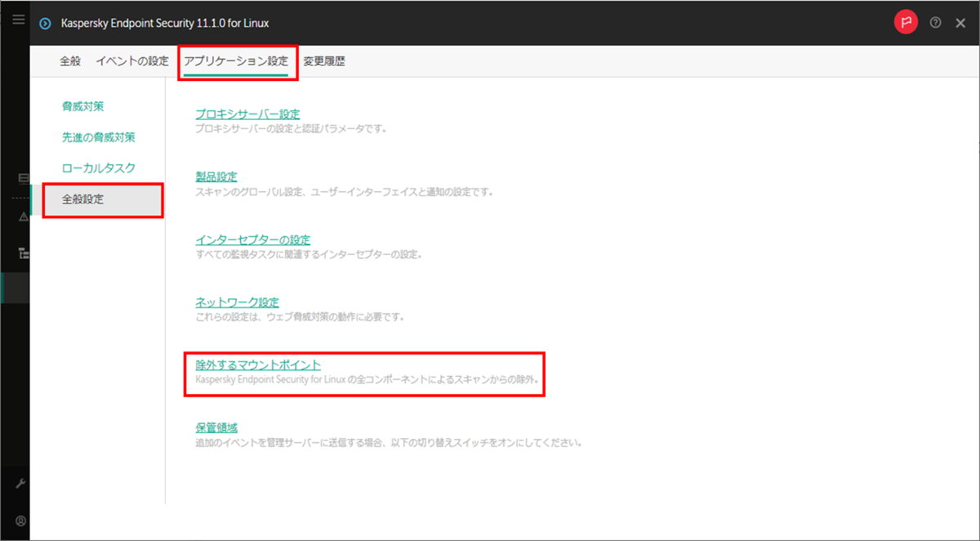Click description starting 'すべての監視タスクに関連する'
980x541 pixels.
[x=310, y=255]
